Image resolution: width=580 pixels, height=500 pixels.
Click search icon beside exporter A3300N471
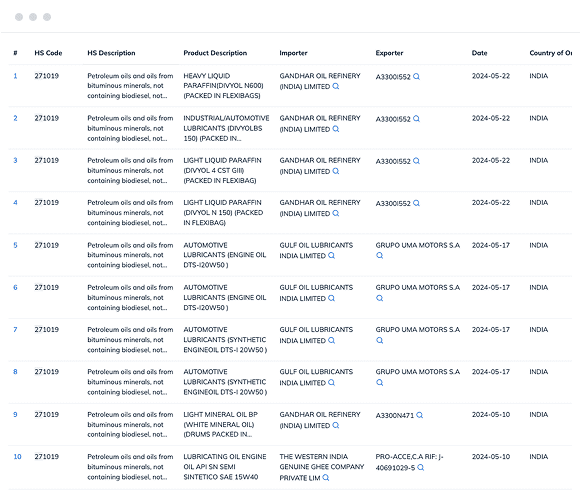point(419,415)
